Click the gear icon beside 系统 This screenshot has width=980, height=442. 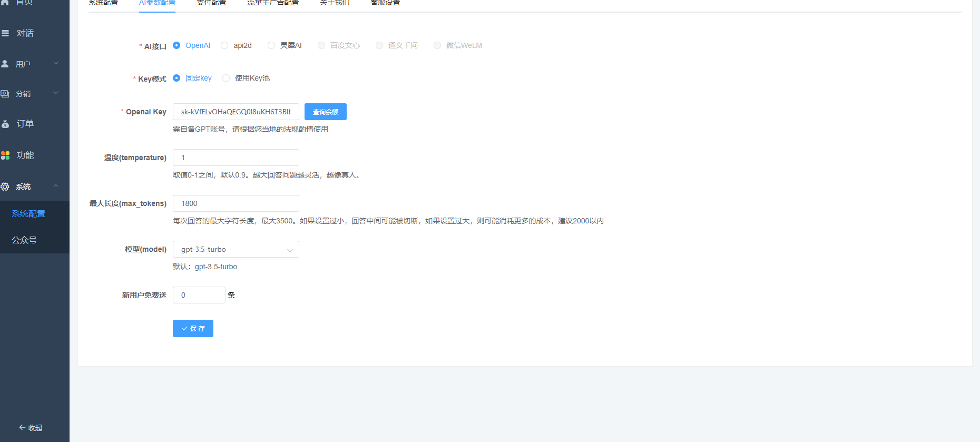tap(5, 186)
